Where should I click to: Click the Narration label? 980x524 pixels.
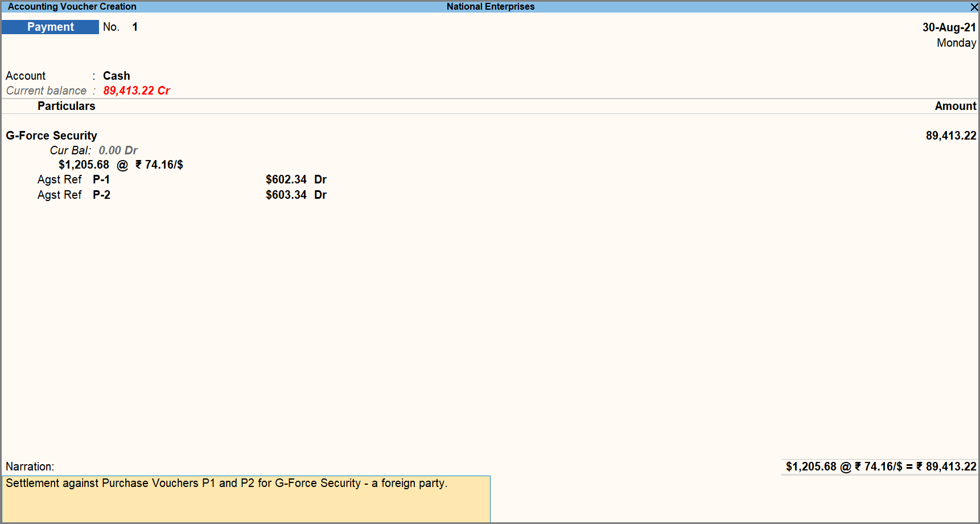(30, 466)
